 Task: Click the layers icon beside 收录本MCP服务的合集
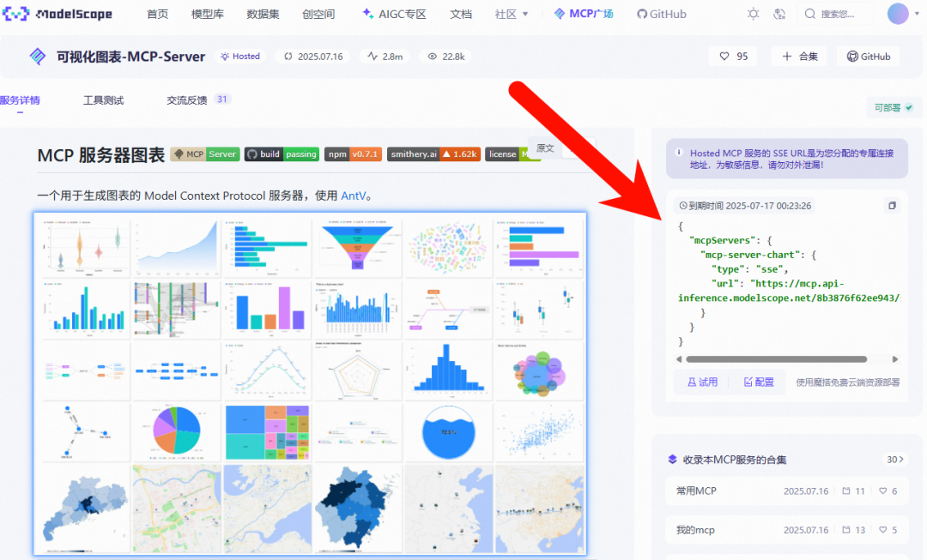[x=672, y=459]
